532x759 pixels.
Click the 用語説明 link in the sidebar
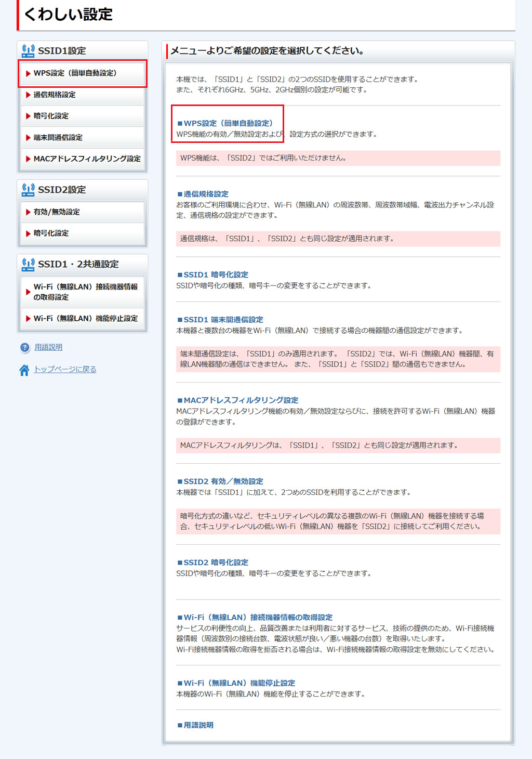(48, 347)
